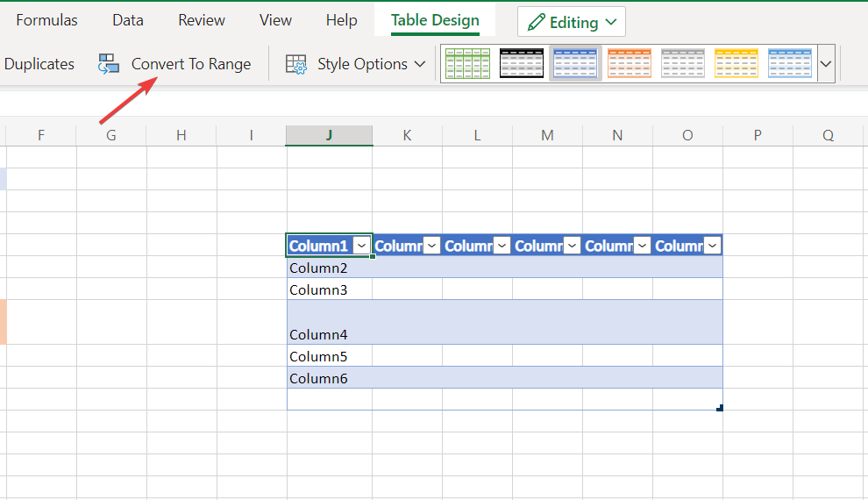Select column M header
The height and width of the screenshot is (500, 868).
coord(547,135)
